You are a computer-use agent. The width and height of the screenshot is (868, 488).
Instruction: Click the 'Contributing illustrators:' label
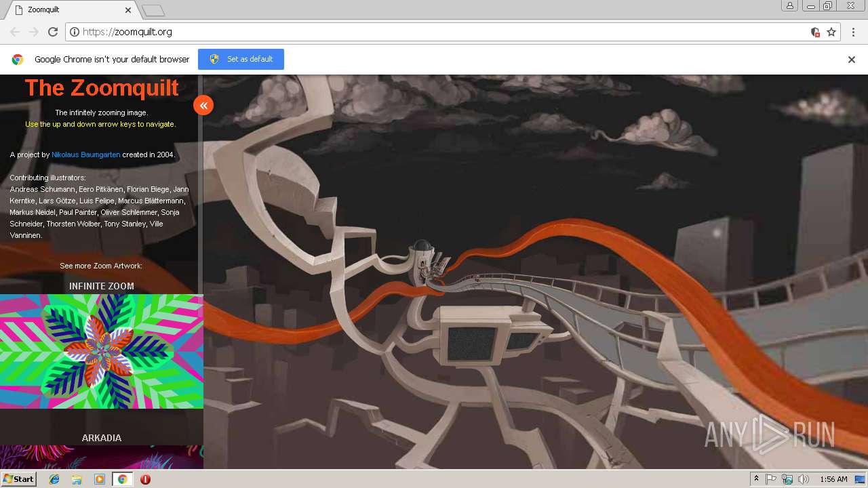pyautogui.click(x=47, y=178)
